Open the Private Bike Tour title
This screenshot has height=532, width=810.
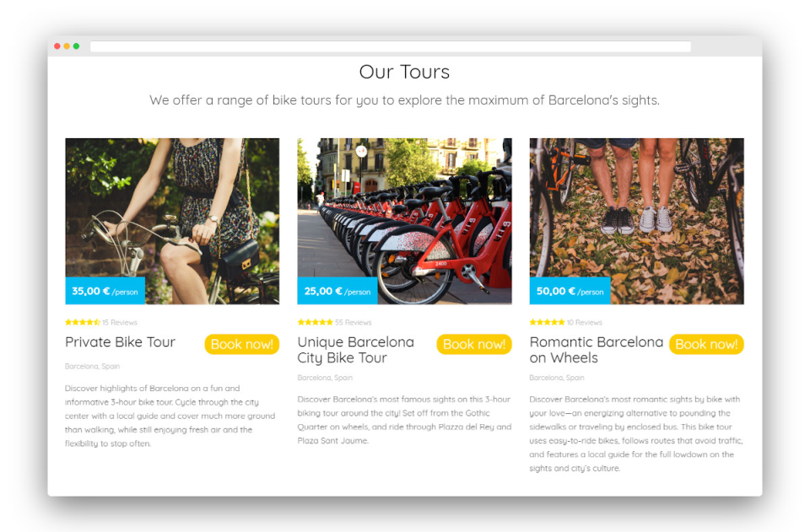point(121,342)
